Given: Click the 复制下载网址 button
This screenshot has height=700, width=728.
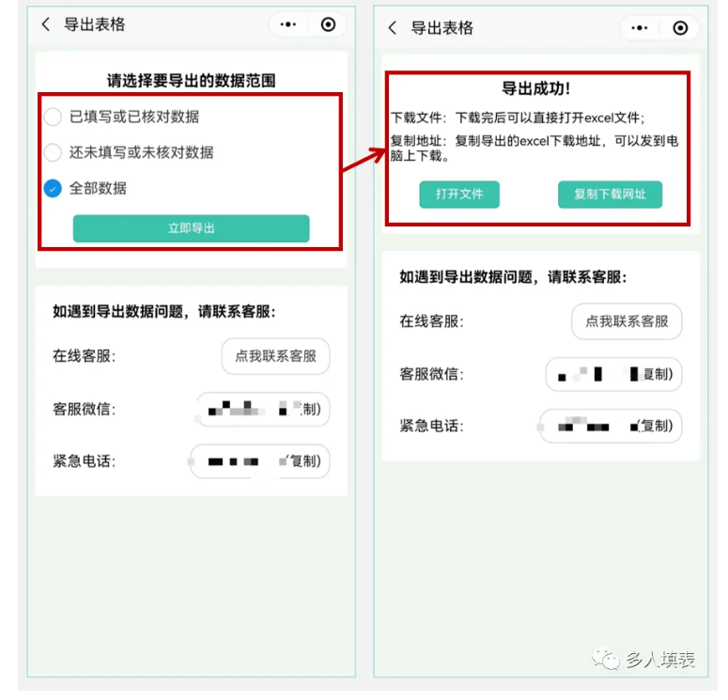Looking at the screenshot, I should coord(610,194).
